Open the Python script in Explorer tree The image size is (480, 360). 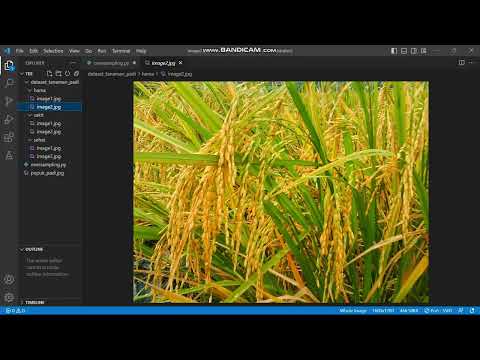(48, 165)
